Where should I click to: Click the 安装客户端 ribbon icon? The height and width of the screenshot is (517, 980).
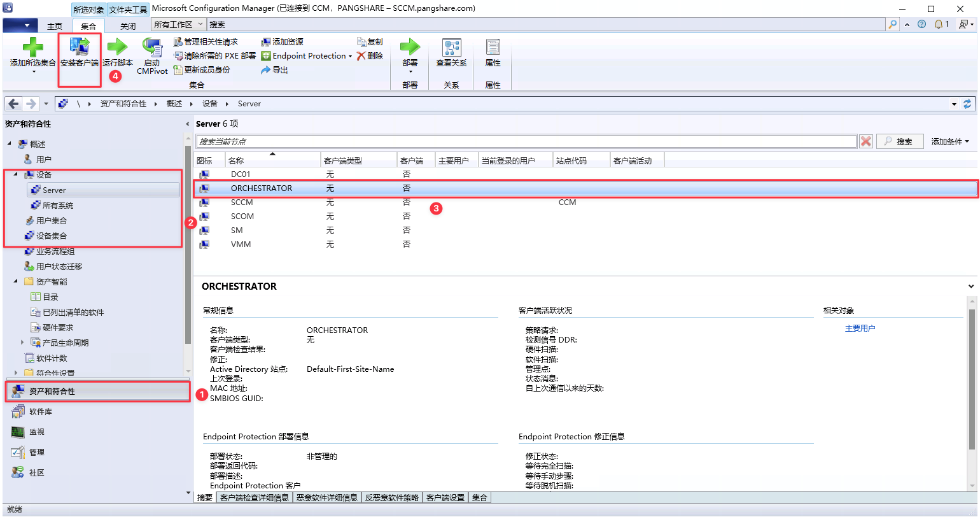pos(80,46)
